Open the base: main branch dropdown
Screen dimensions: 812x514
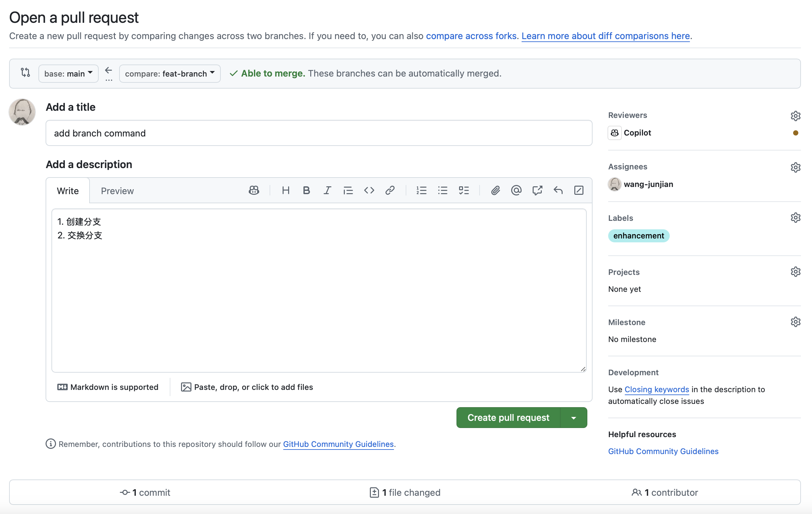[x=68, y=74]
